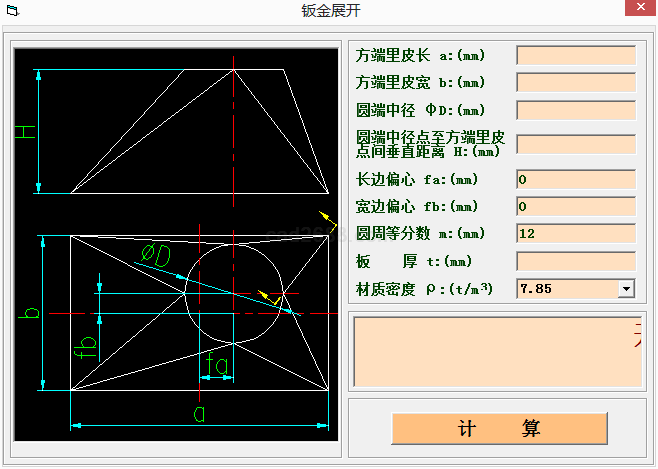Click the density value field showing 7.85
The height and width of the screenshot is (469, 658).
click(x=566, y=288)
